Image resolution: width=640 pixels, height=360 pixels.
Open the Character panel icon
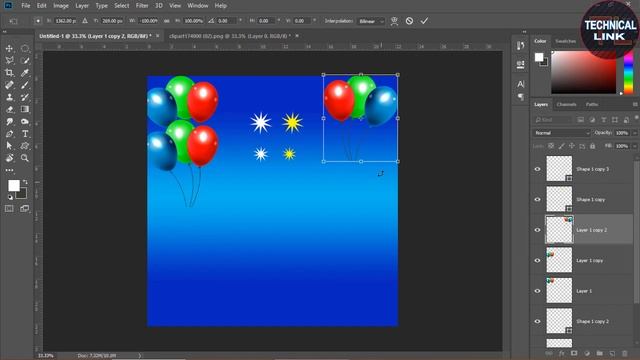click(520, 84)
